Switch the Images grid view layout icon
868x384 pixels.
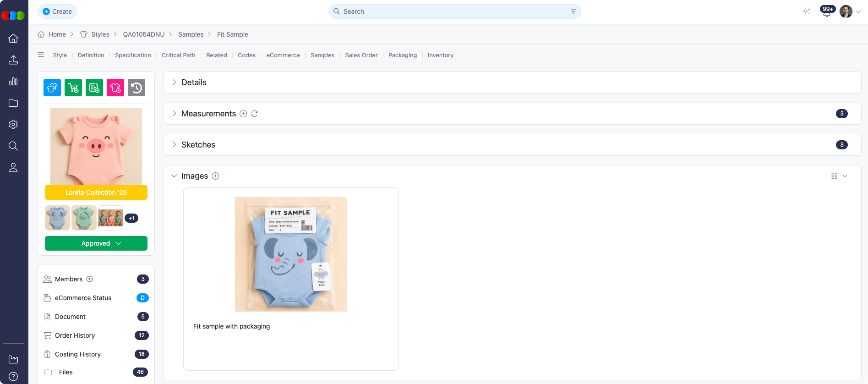point(835,176)
